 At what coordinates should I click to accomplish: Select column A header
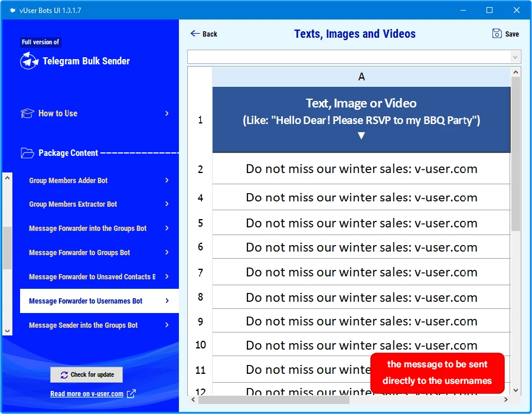(361, 77)
